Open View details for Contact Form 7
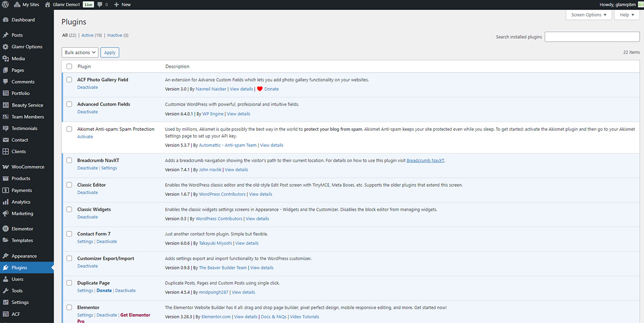 pos(247,243)
